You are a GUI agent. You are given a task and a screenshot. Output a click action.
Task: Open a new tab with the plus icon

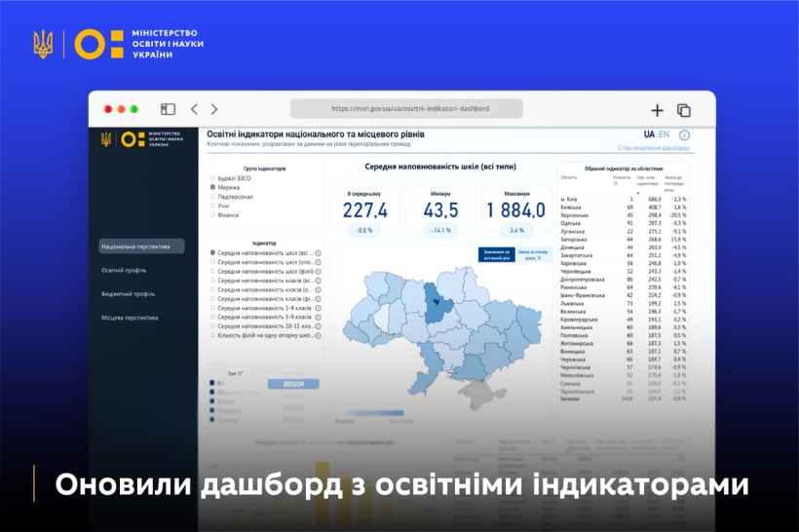click(658, 110)
